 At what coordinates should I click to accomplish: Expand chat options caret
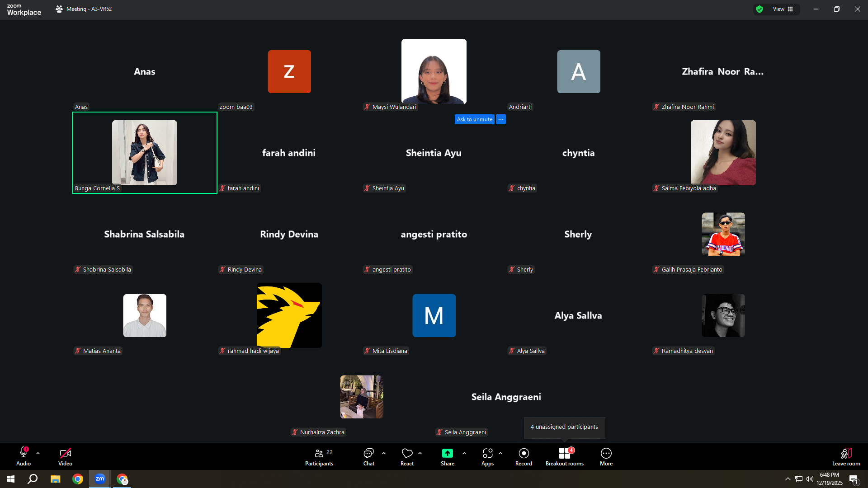point(384,453)
